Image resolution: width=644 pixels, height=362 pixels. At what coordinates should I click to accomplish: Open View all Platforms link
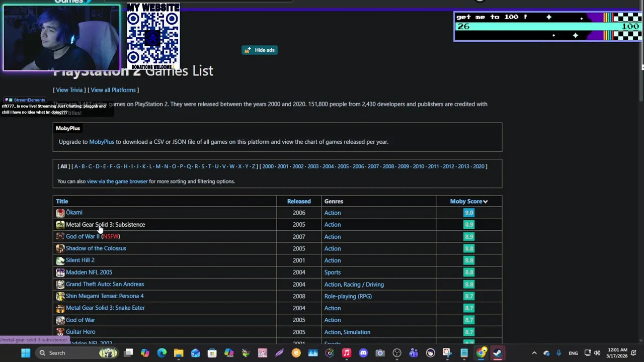113,90
